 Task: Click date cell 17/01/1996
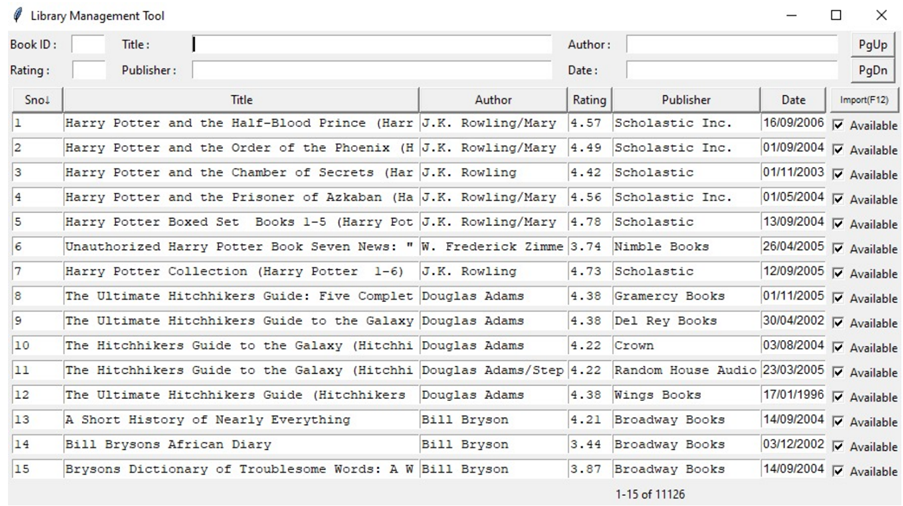[793, 395]
